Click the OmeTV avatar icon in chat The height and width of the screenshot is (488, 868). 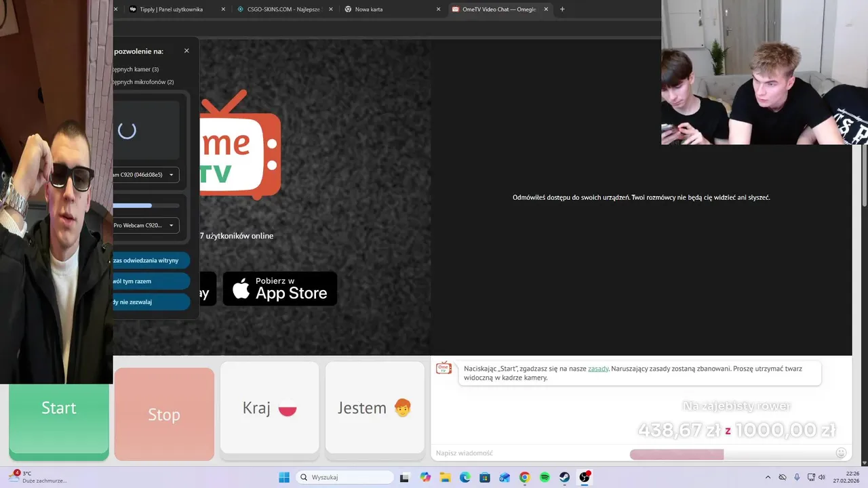(443, 368)
